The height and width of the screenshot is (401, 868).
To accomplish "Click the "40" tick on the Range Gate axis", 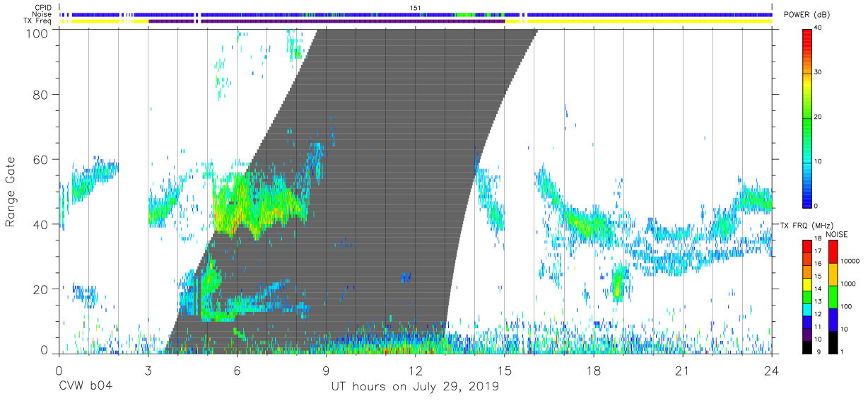I will pos(41,225).
